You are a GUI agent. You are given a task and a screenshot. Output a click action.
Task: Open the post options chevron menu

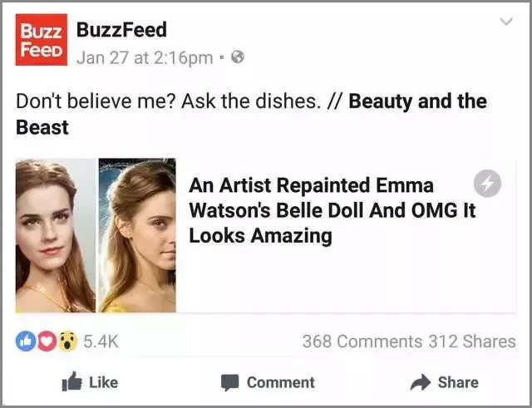pos(506,22)
